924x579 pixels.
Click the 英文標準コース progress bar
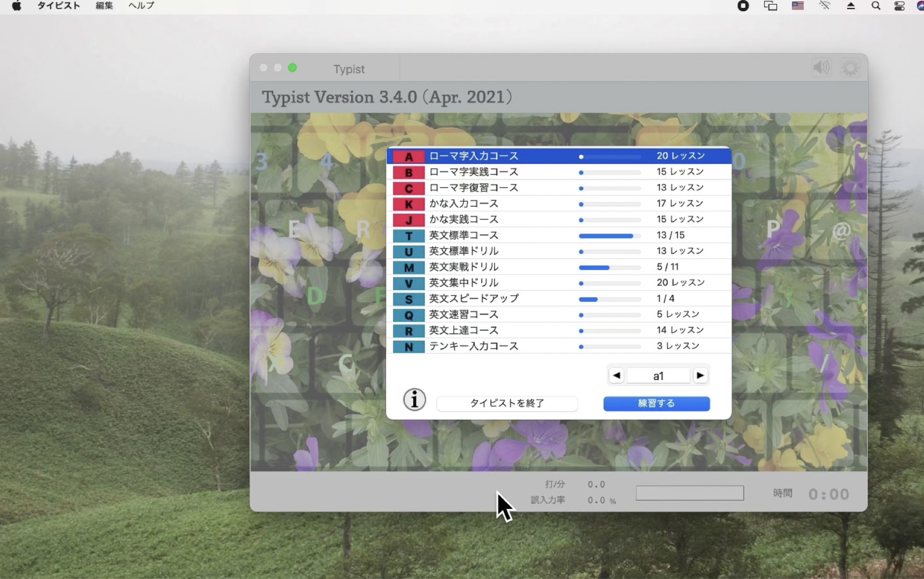coord(609,236)
